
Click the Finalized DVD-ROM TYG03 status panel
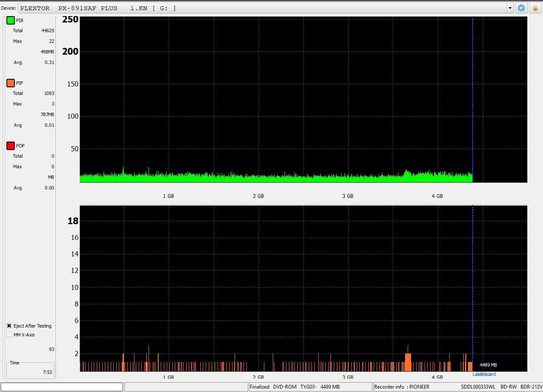310,387
